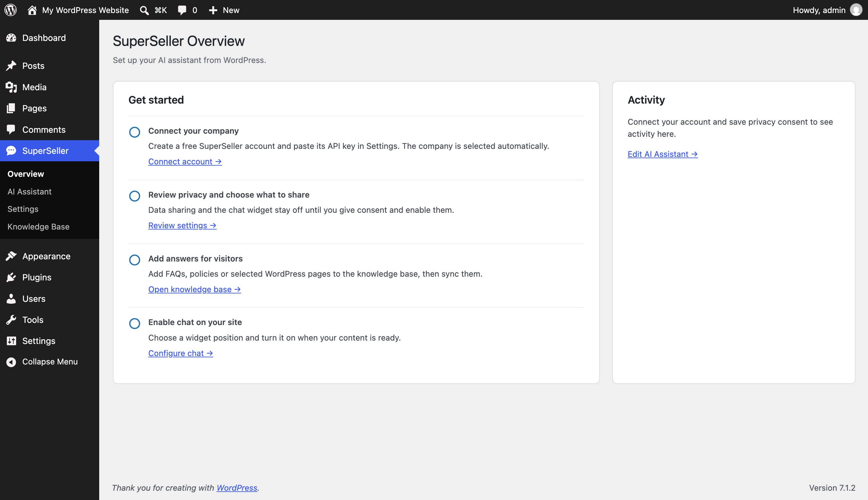Click the Connect your company step circle

pyautogui.click(x=135, y=132)
